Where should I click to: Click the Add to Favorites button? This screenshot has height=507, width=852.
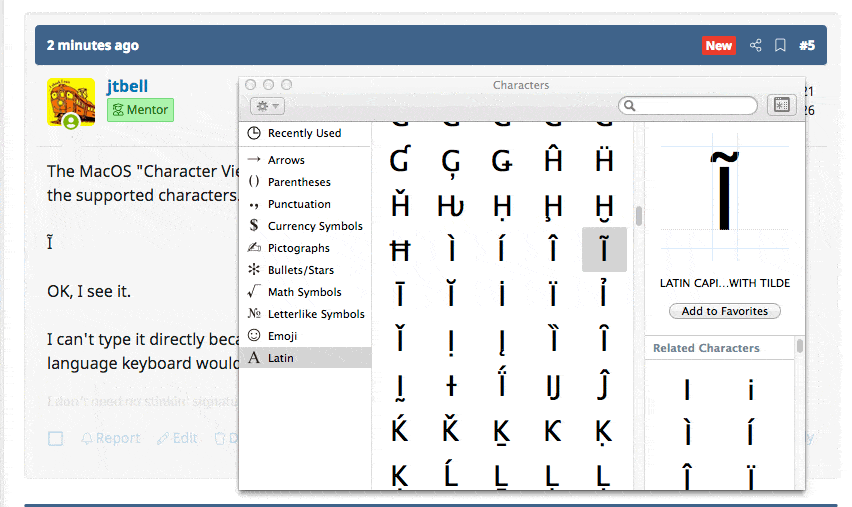(x=724, y=311)
